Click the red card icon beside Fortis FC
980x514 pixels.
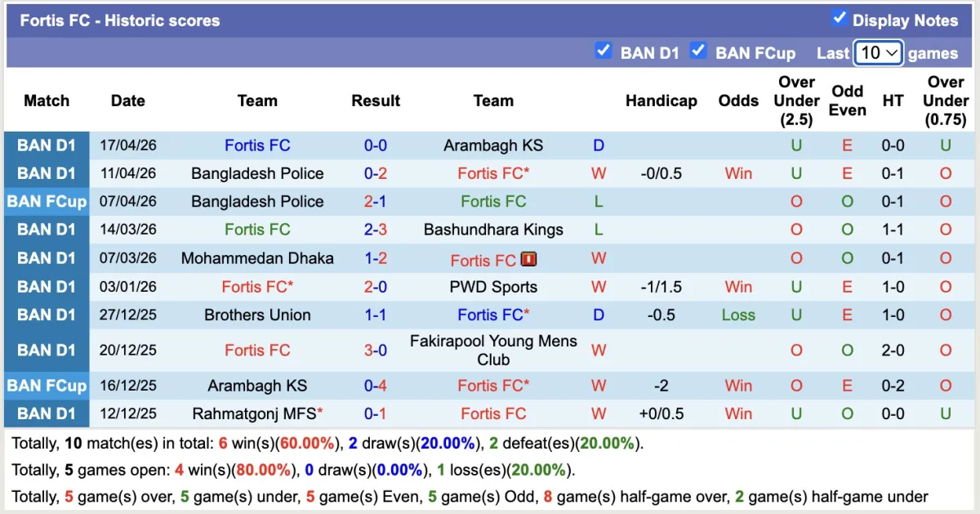click(528, 260)
